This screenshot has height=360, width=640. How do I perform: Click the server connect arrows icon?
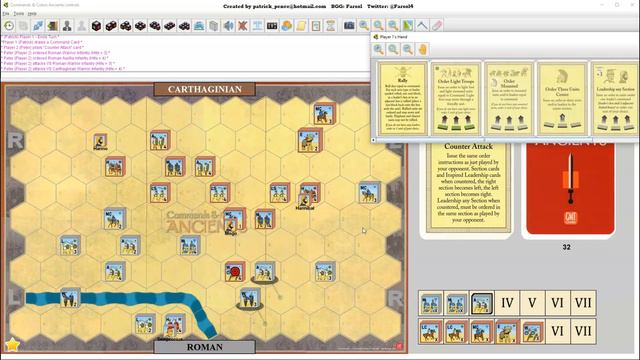38,26
